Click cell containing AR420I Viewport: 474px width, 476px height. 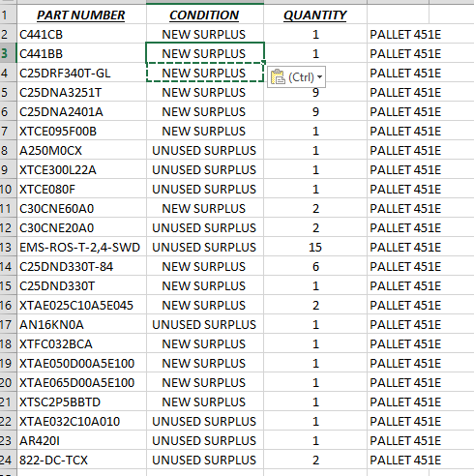[81, 440]
